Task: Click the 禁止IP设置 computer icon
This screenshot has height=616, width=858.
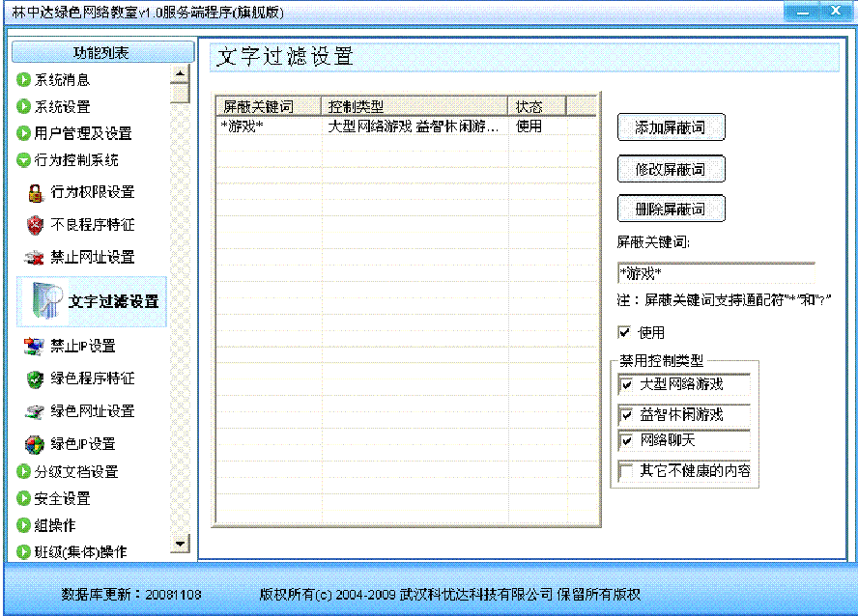Action: (x=36, y=346)
